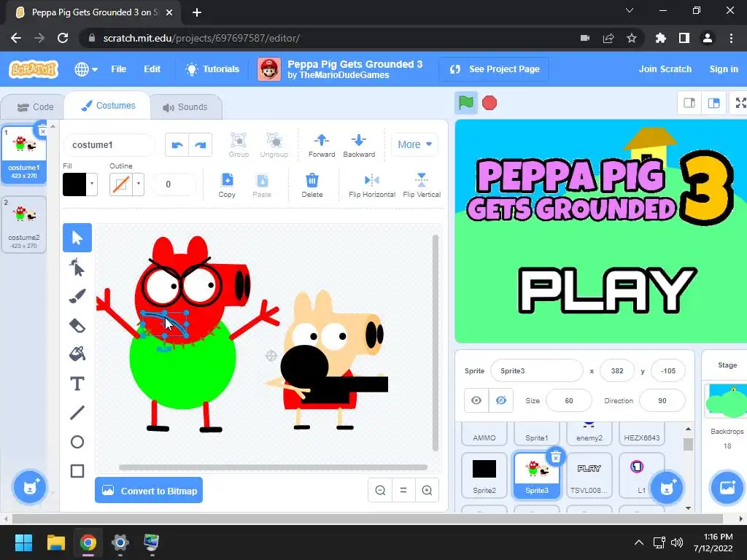747x560 pixels.
Task: Open the Edit menu
Action: pyautogui.click(x=152, y=69)
